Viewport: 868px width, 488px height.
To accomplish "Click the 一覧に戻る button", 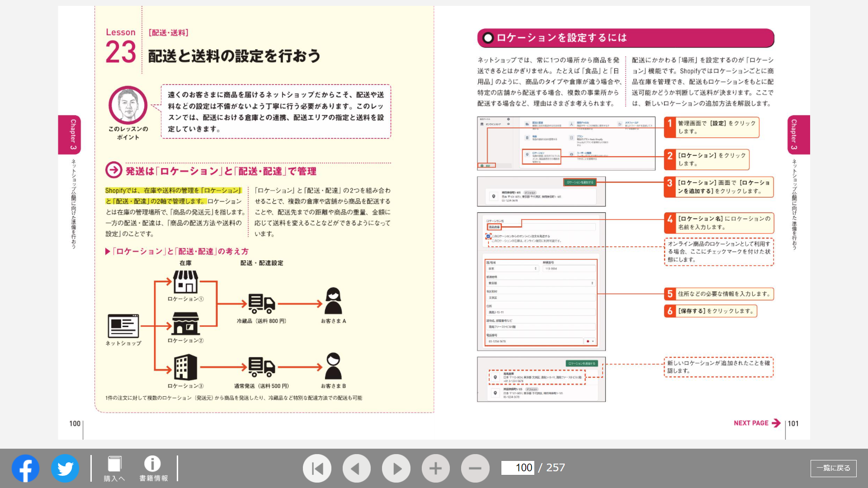I will click(834, 468).
